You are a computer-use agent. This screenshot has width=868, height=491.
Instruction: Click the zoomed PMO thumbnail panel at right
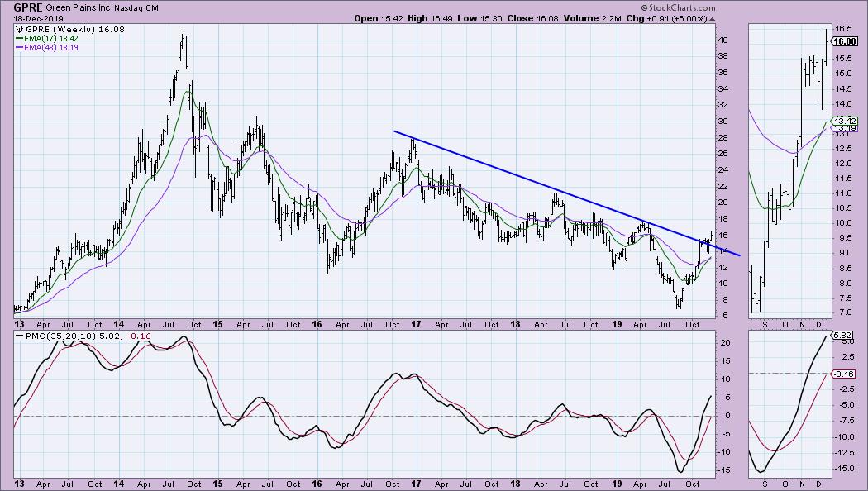coord(790,404)
